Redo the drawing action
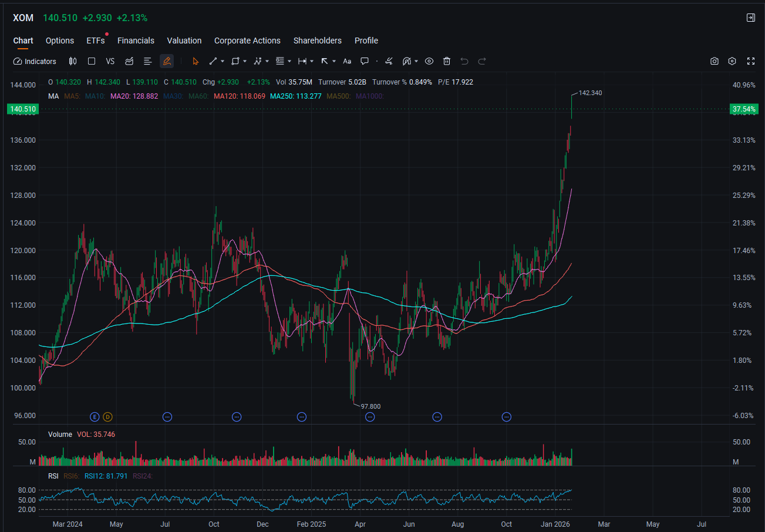Screen dimensions: 765x532 click(x=482, y=61)
